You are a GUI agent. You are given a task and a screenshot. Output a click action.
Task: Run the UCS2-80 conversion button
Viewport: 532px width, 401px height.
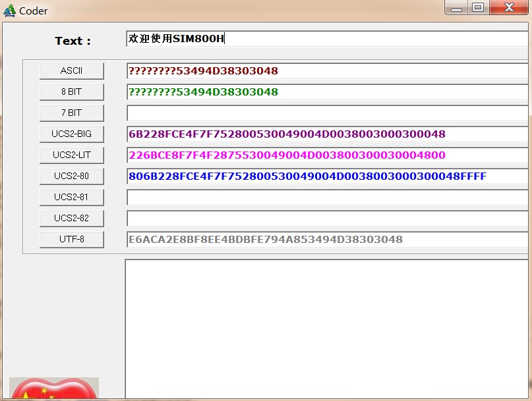point(72,176)
